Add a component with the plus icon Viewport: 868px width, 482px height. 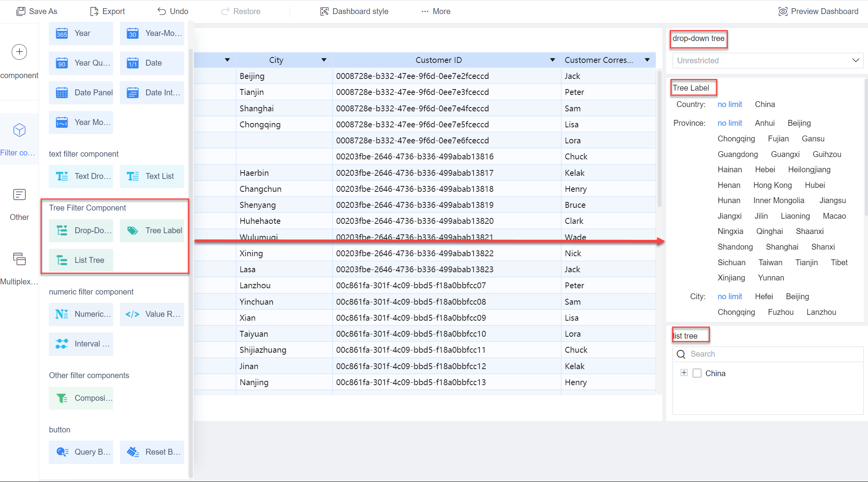coord(19,52)
